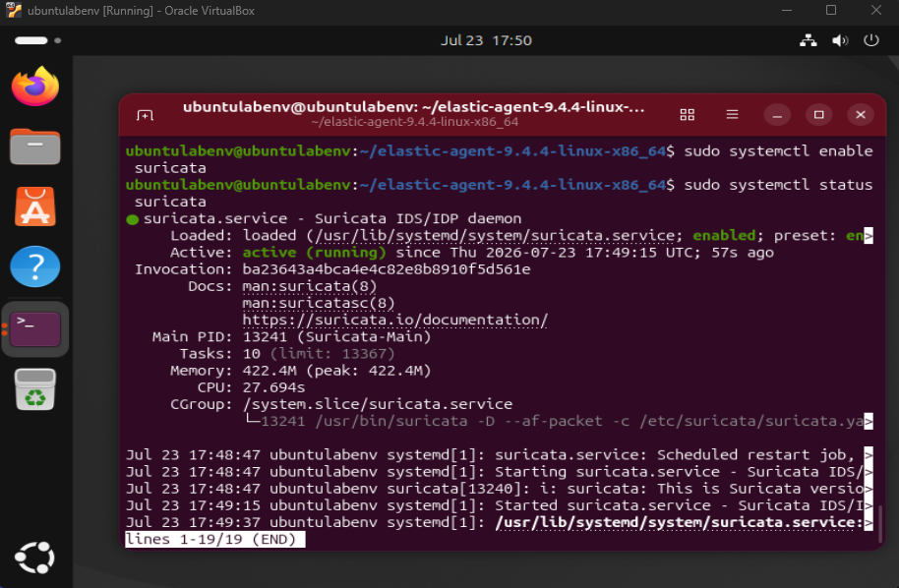The width and height of the screenshot is (899, 588).
Task: Click the terminal window title text
Action: coord(413,107)
